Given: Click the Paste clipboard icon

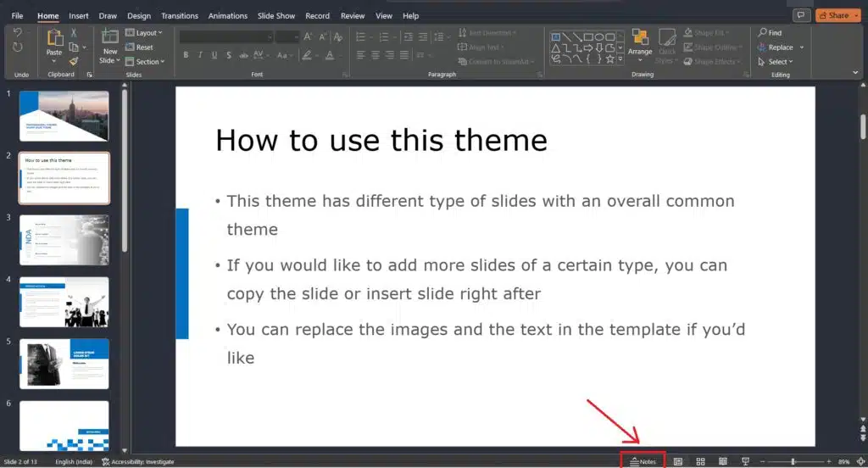Looking at the screenshot, I should (54, 39).
